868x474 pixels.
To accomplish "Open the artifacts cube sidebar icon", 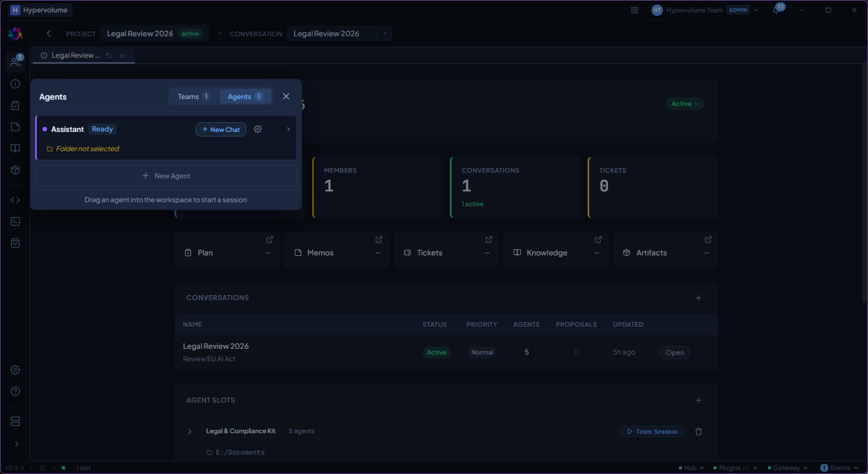I will [x=15, y=170].
